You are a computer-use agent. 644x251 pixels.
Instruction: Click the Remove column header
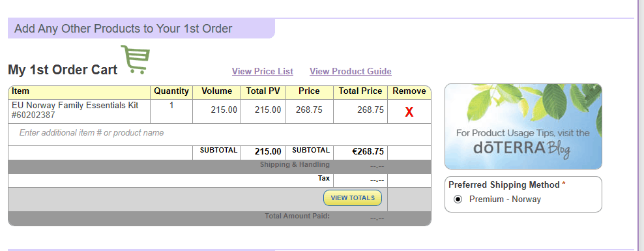click(x=409, y=92)
